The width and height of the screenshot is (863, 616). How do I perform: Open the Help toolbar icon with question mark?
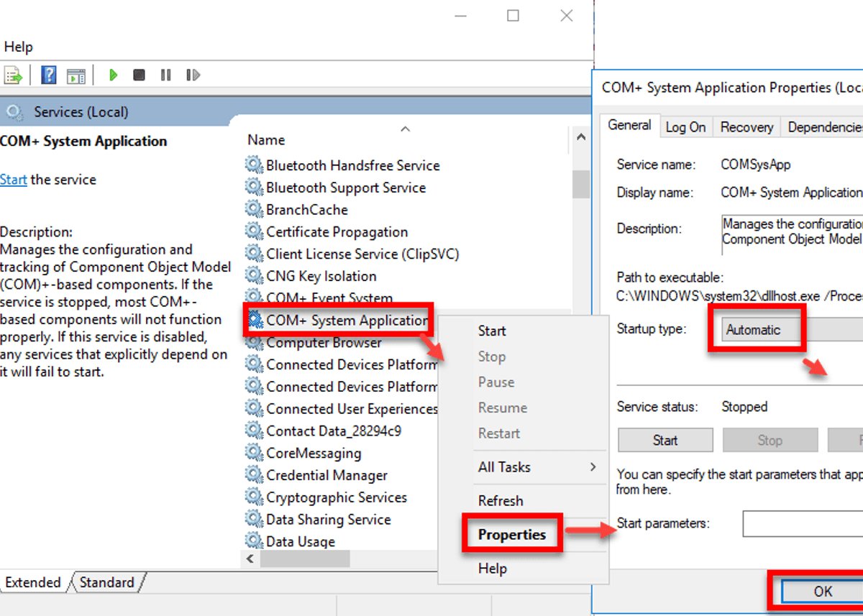pyautogui.click(x=49, y=75)
